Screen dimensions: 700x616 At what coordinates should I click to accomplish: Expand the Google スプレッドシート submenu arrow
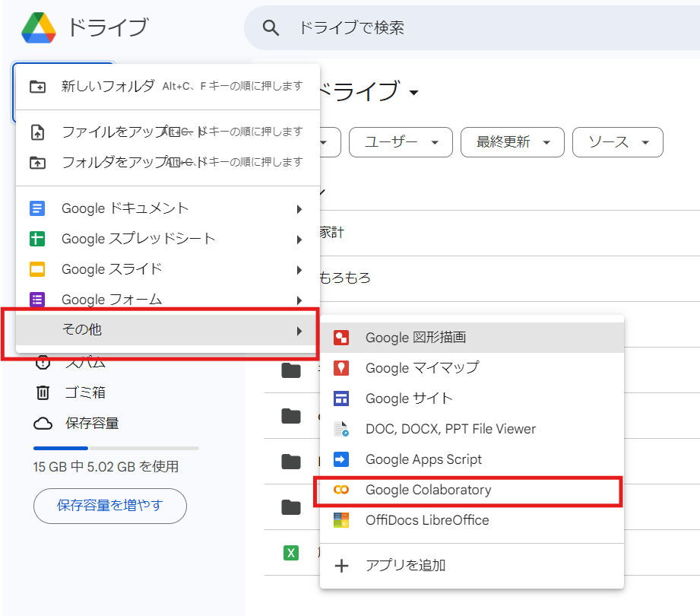299,240
